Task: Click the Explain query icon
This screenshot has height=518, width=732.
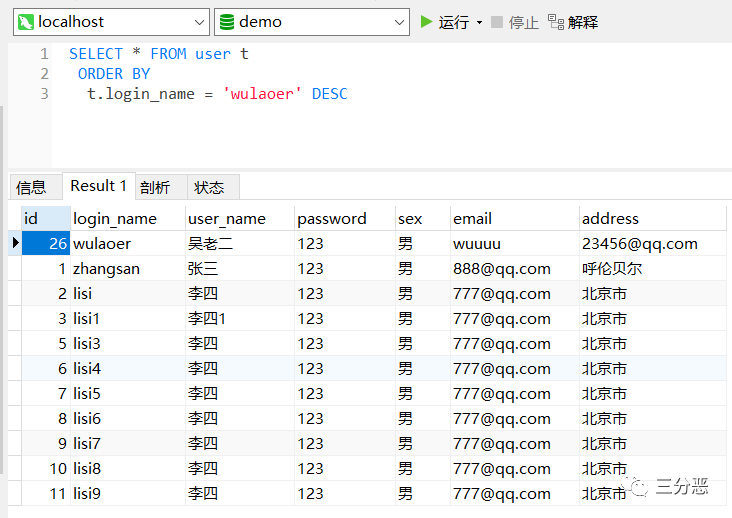Action: (x=556, y=22)
